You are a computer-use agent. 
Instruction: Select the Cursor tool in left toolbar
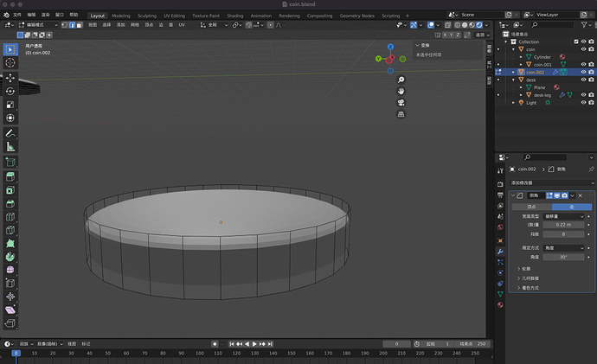10,62
